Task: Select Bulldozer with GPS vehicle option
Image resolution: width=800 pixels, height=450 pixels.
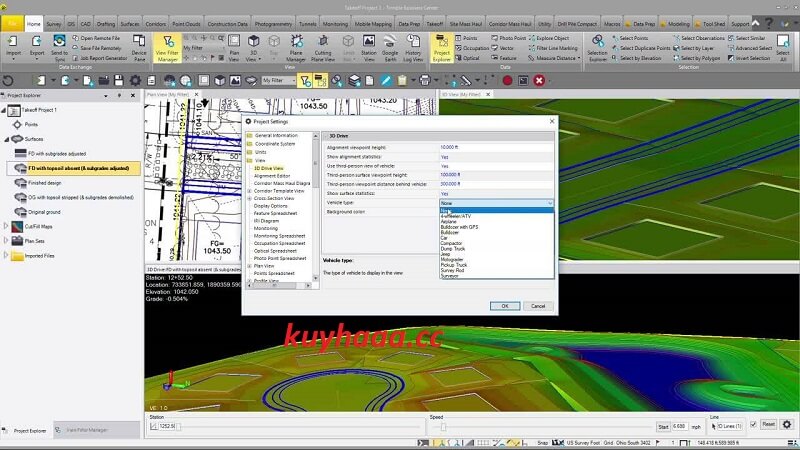Action: (x=459, y=227)
